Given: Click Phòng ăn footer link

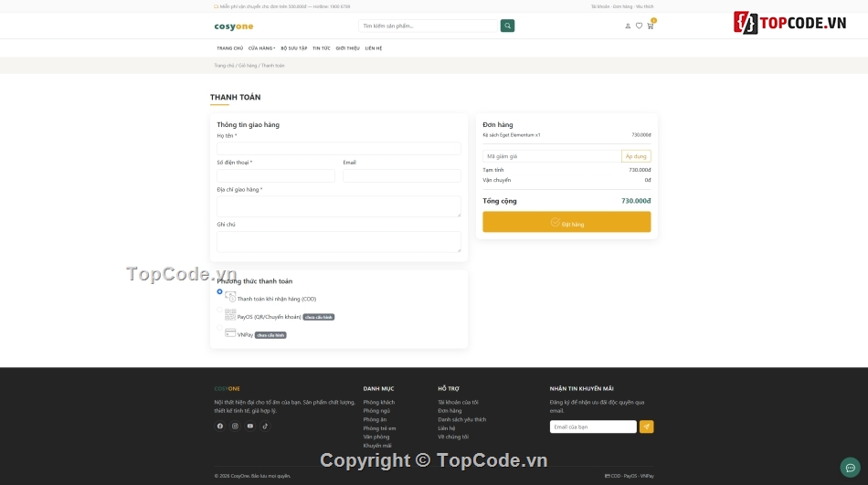Looking at the screenshot, I should [x=375, y=419].
